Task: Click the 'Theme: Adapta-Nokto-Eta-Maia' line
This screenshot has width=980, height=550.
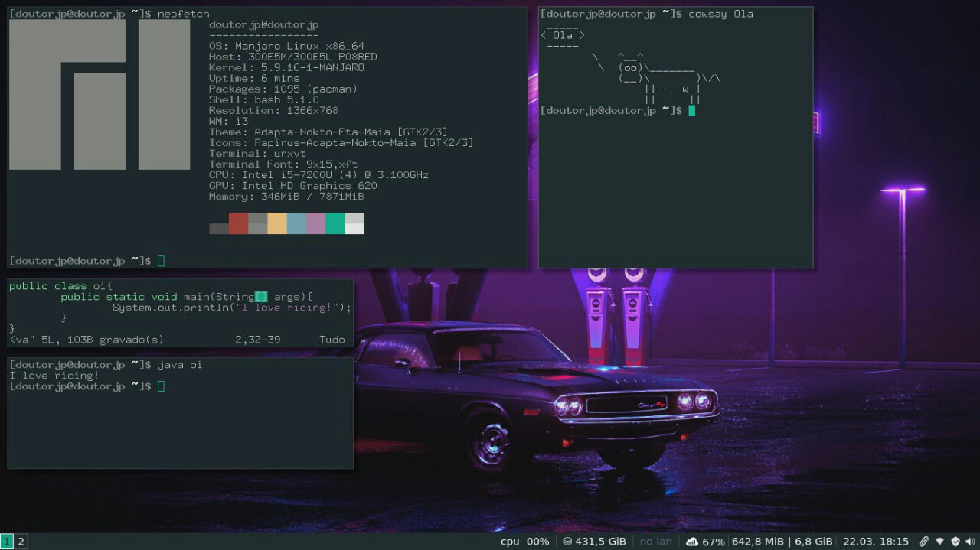Action: click(328, 132)
